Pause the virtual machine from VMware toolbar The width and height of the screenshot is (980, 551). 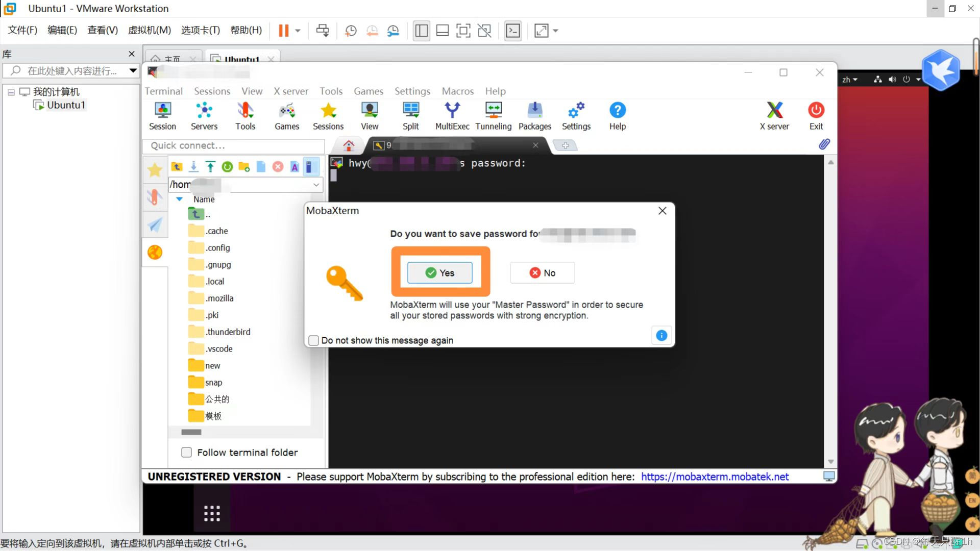click(x=283, y=31)
